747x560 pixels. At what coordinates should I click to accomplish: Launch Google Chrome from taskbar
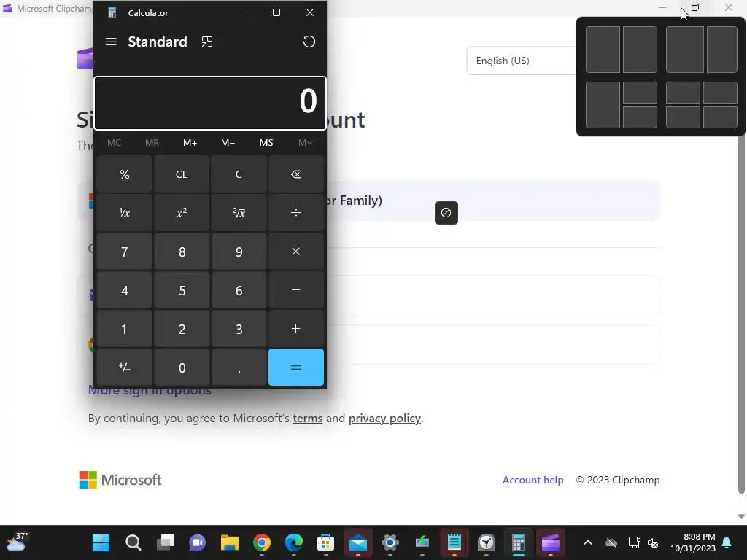262,542
